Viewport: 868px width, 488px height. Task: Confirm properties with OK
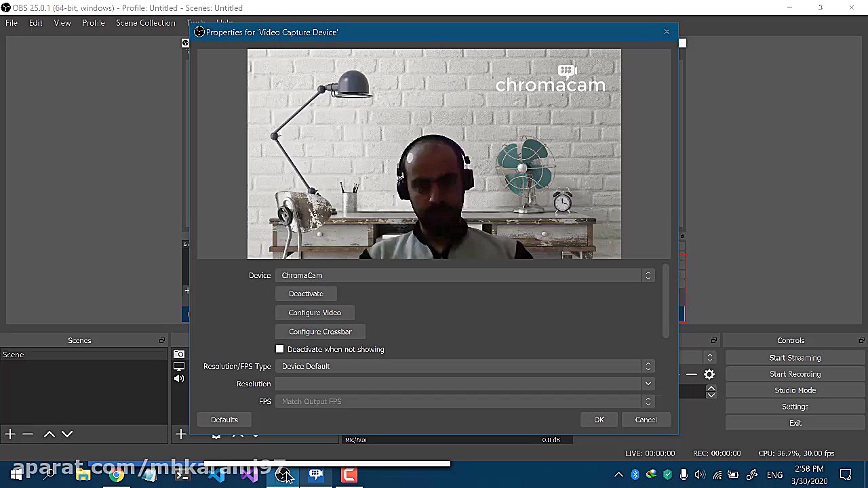click(599, 420)
